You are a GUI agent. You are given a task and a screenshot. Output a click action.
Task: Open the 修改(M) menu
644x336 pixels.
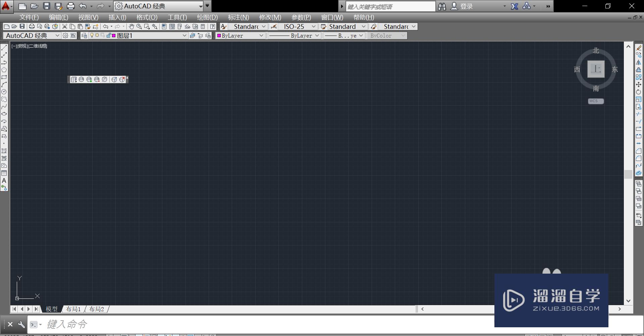point(270,17)
